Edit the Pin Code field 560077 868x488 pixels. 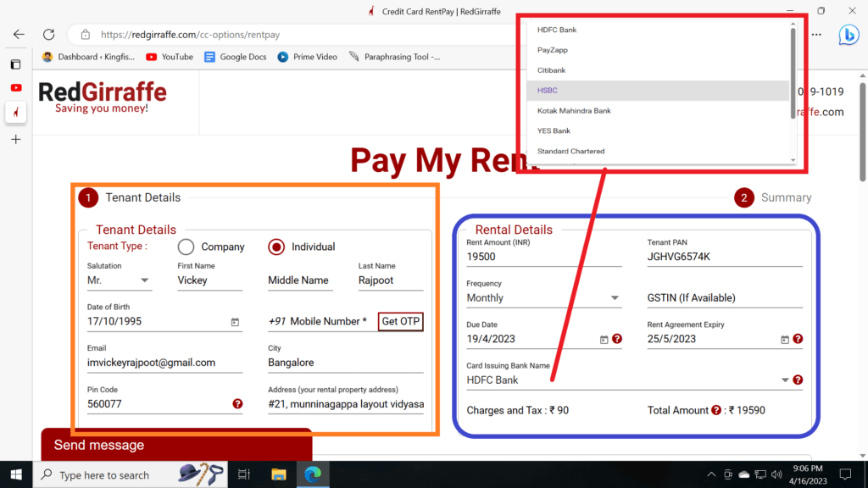158,404
